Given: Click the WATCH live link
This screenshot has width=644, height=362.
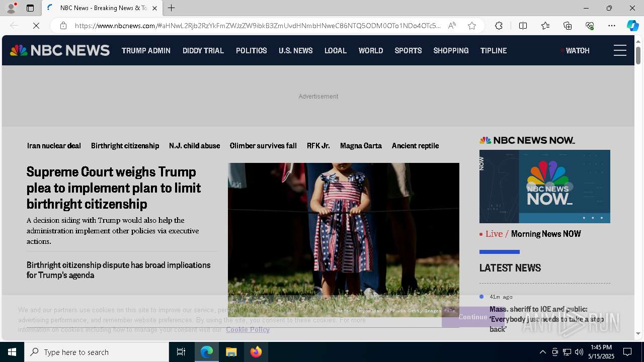Looking at the screenshot, I should (575, 50).
